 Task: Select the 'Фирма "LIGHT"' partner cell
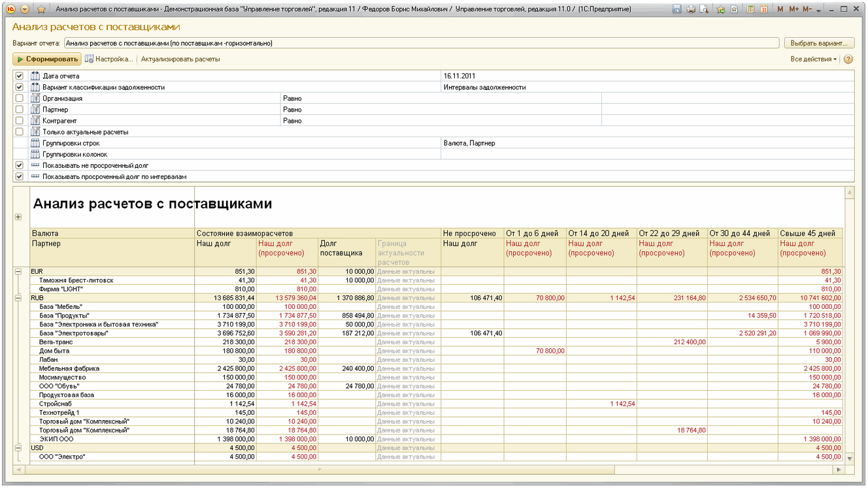(113, 289)
